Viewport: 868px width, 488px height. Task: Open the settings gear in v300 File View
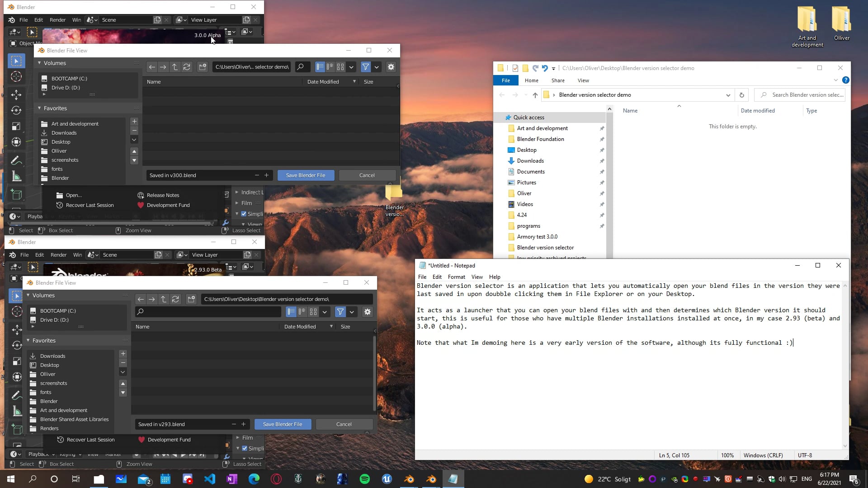(391, 67)
